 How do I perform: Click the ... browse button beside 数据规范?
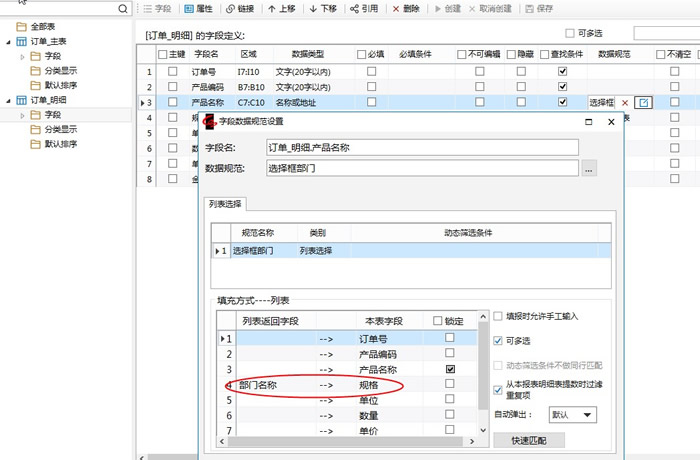coord(589,169)
